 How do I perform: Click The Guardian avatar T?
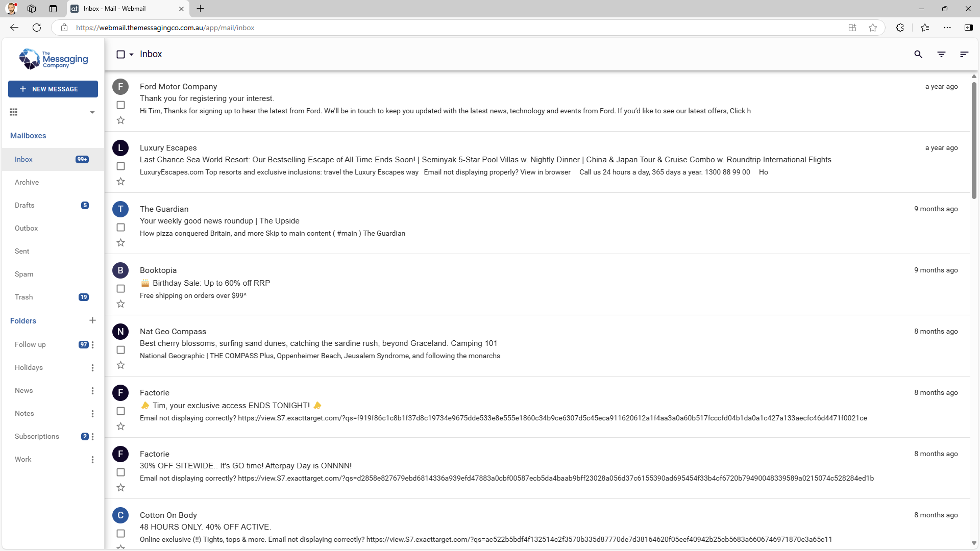(120, 209)
